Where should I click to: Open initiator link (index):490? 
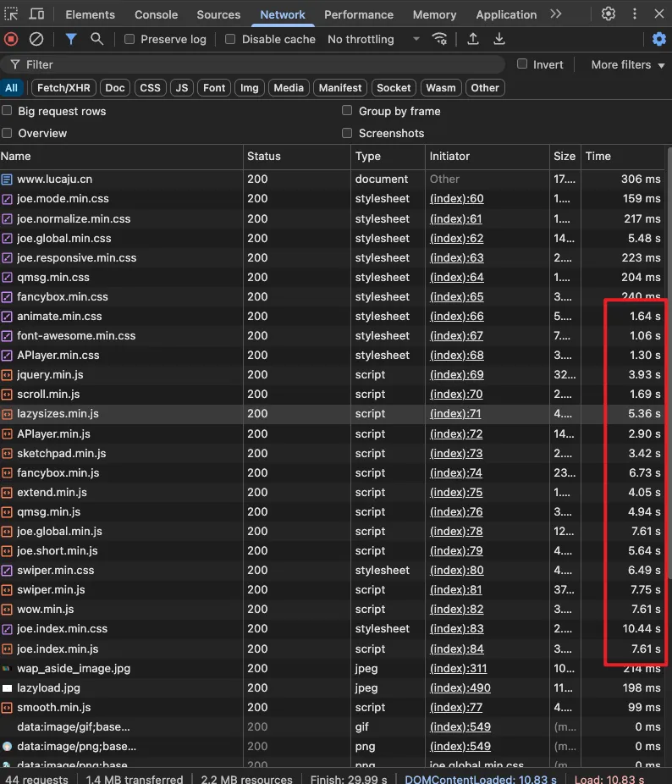click(x=460, y=688)
